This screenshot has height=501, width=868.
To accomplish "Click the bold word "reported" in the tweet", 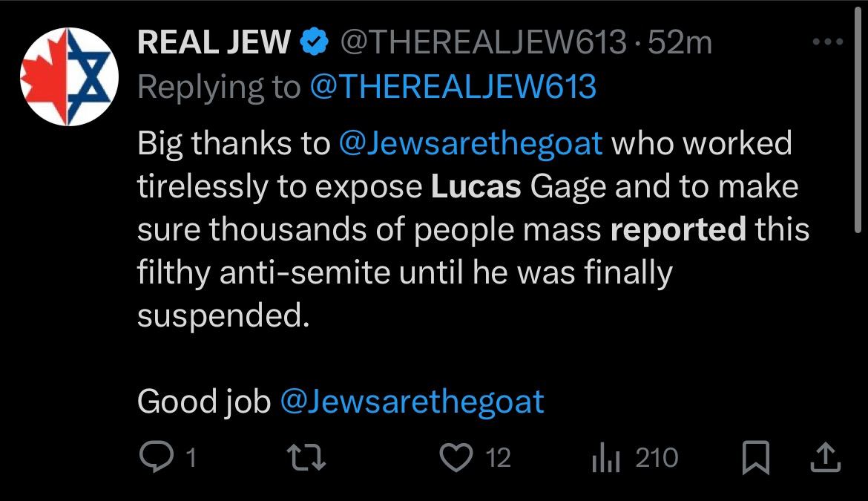I will tap(677, 230).
